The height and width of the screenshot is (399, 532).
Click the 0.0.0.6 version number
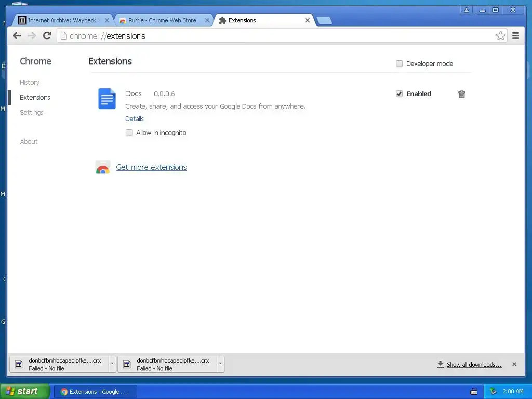164,94
